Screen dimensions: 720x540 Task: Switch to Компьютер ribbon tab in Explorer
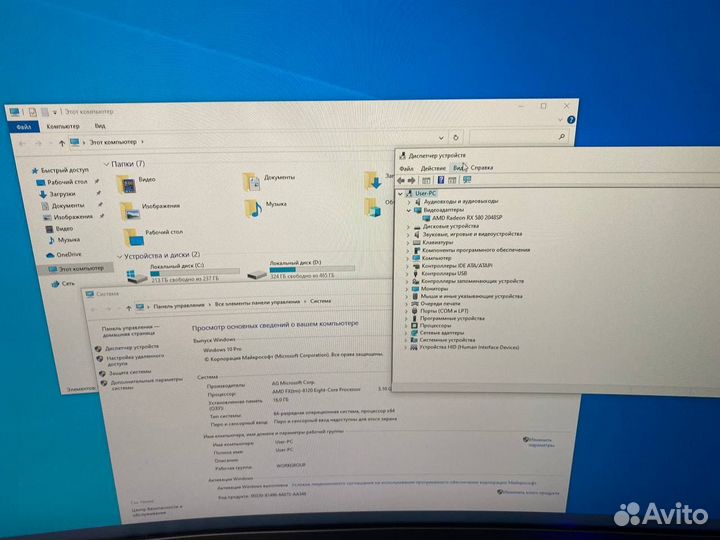[x=63, y=127]
